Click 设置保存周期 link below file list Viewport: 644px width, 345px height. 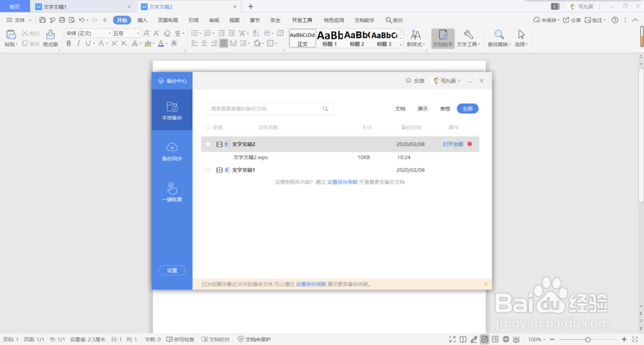343,182
